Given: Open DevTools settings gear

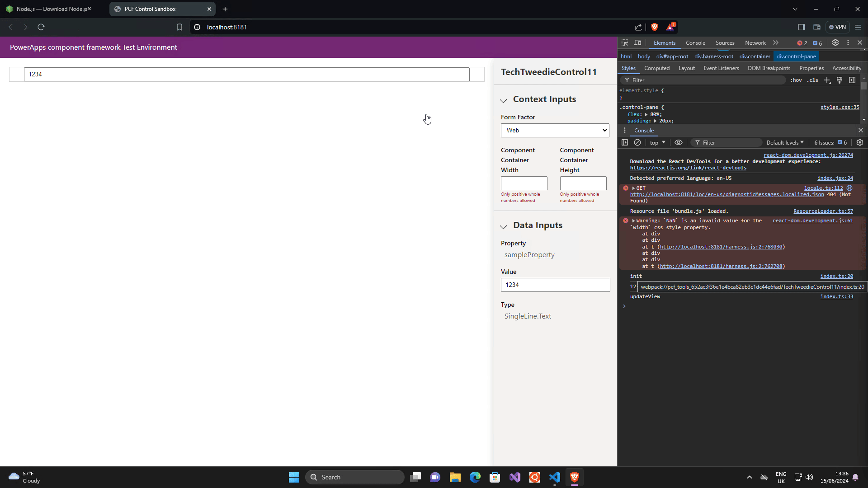Looking at the screenshot, I should coord(835,42).
